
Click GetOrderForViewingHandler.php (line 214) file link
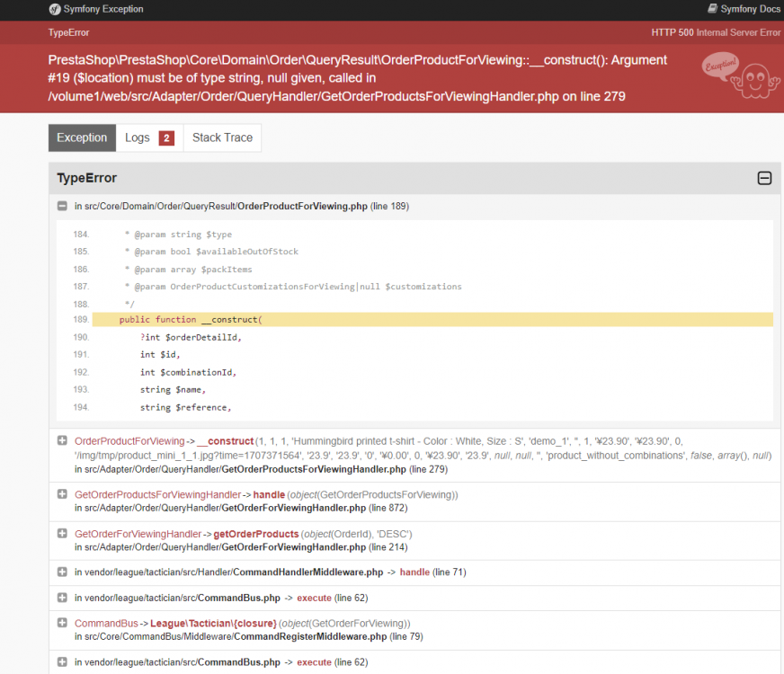(x=293, y=547)
